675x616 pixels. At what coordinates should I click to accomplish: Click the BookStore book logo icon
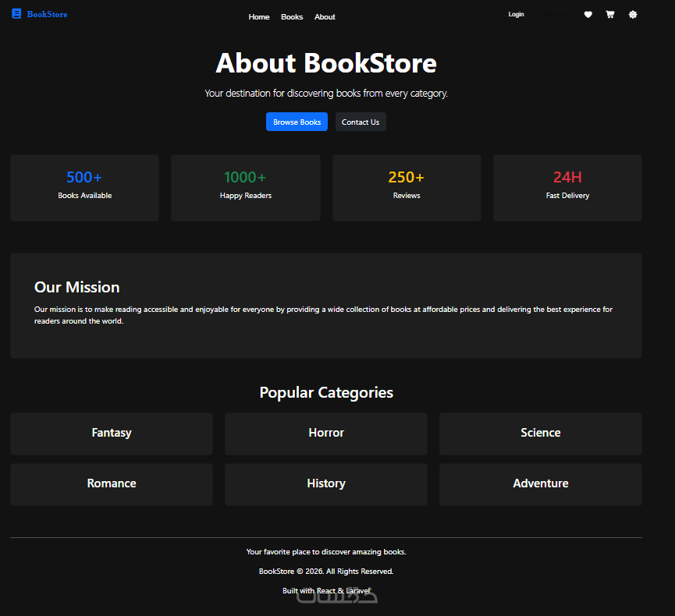[16, 14]
